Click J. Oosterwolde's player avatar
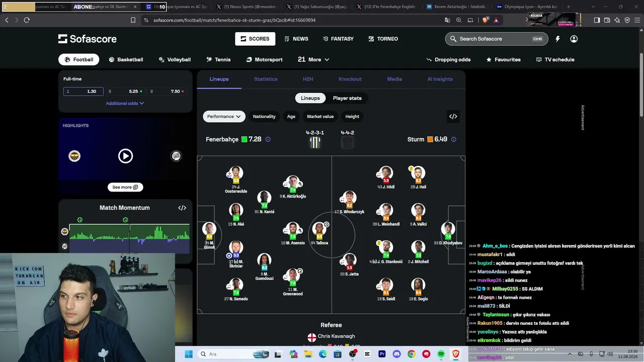Image resolution: width=644 pixels, height=362 pixels. [x=236, y=172]
